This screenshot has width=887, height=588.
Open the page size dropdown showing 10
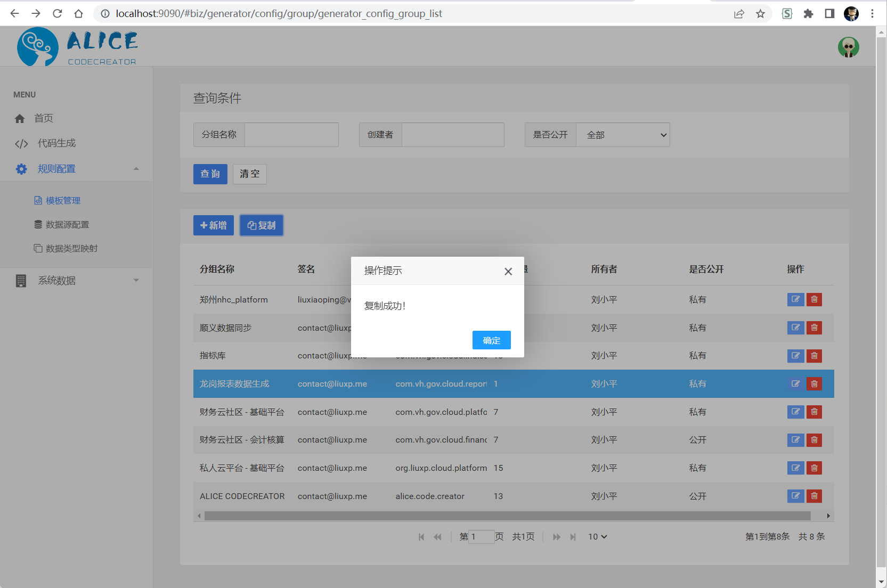[x=597, y=537]
